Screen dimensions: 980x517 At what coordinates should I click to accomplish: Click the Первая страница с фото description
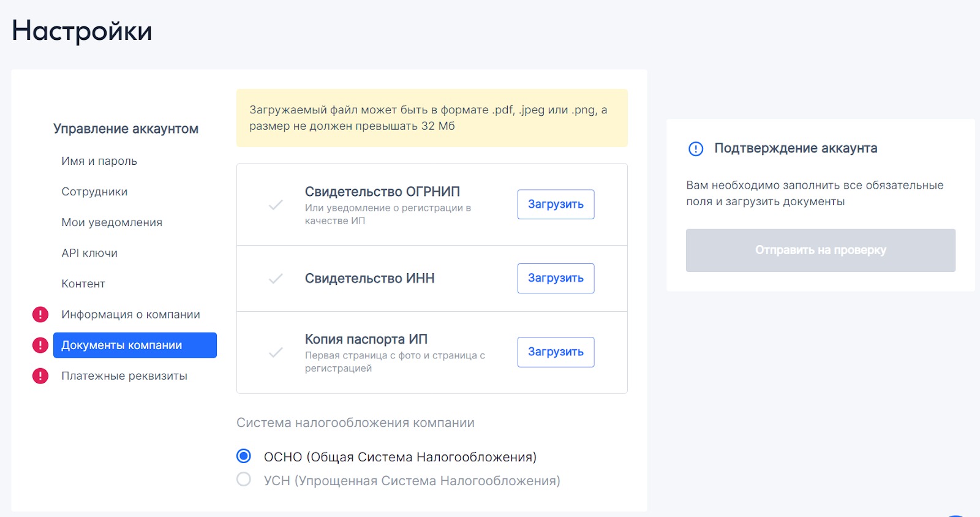(x=395, y=361)
